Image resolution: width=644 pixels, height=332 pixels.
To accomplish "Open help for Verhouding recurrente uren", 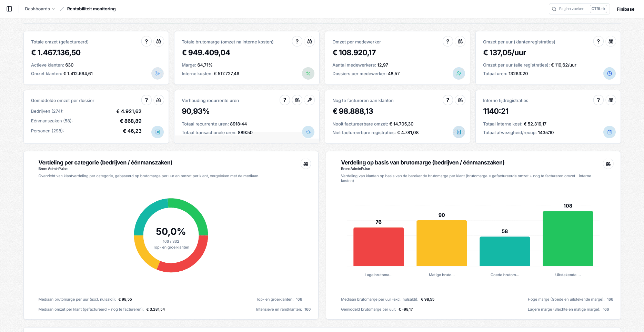I will click(285, 100).
